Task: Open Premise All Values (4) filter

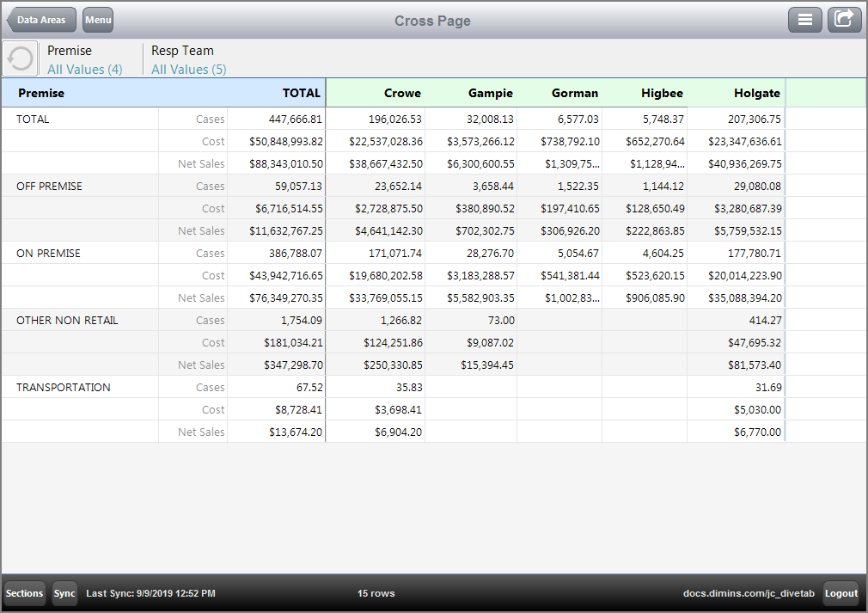Action: point(84,69)
